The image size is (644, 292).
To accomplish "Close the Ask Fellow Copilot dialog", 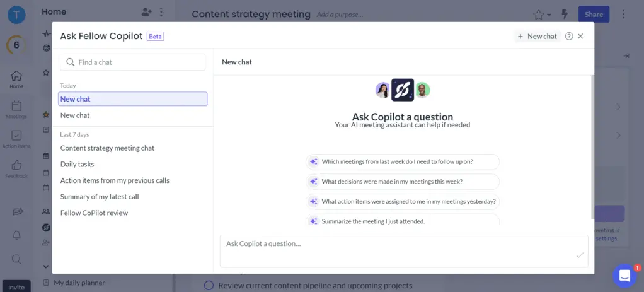I will (x=580, y=37).
